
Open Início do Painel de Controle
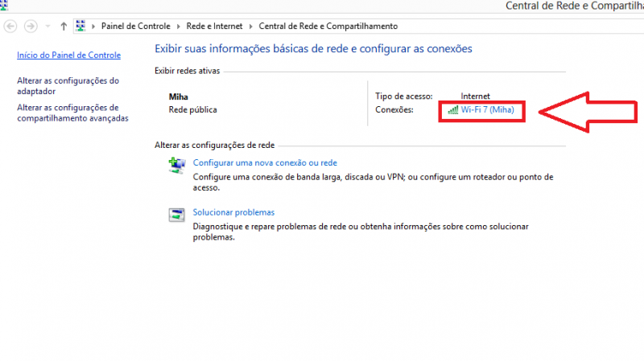[x=68, y=55]
